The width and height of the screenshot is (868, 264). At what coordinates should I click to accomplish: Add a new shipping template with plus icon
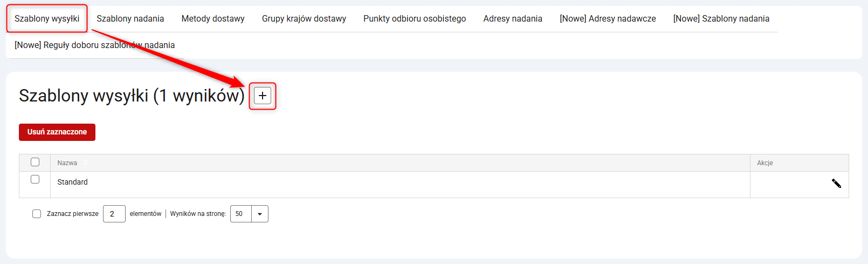[x=263, y=96]
